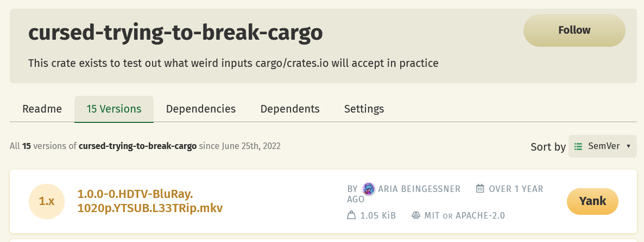
Task: Follow the cursed-trying-to-break-cargo crate
Action: pos(574,30)
